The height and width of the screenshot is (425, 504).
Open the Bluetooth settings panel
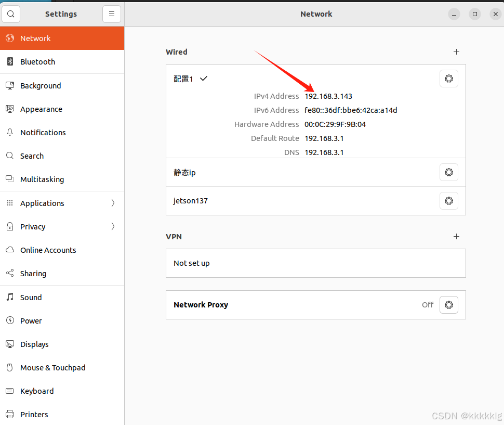pyautogui.click(x=37, y=62)
